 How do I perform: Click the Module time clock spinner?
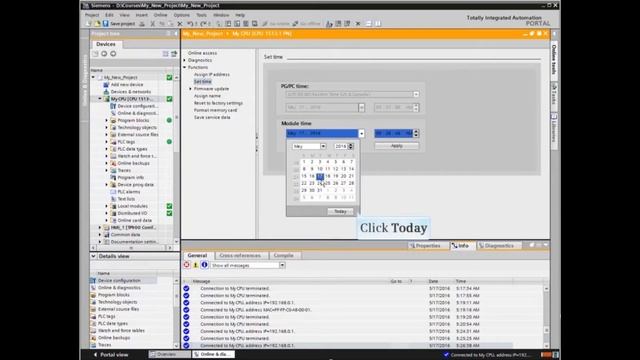coord(416,133)
